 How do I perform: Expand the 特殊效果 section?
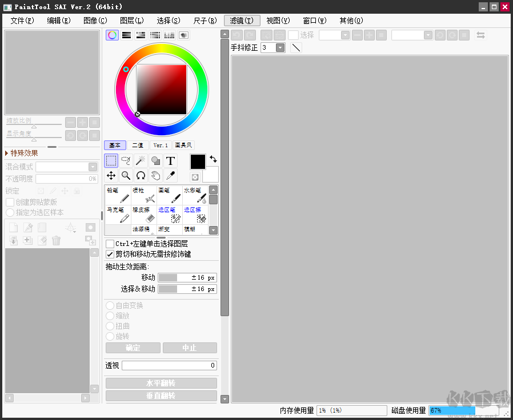click(x=22, y=153)
